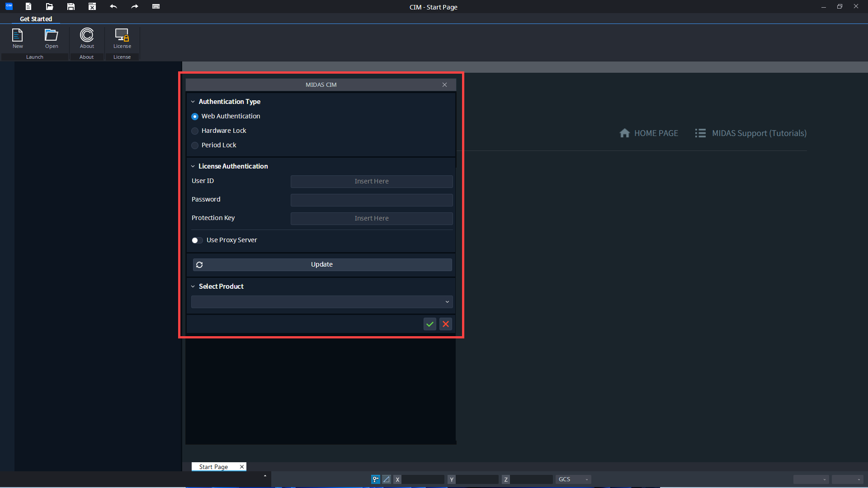Viewport: 868px width, 488px height.
Task: Click the X coordinate input field
Action: pyautogui.click(x=423, y=479)
